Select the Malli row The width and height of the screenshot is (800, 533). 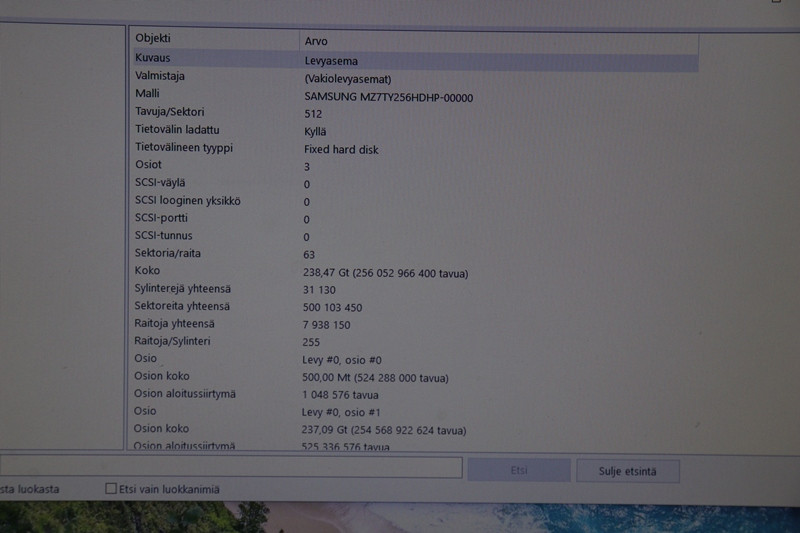[415, 95]
